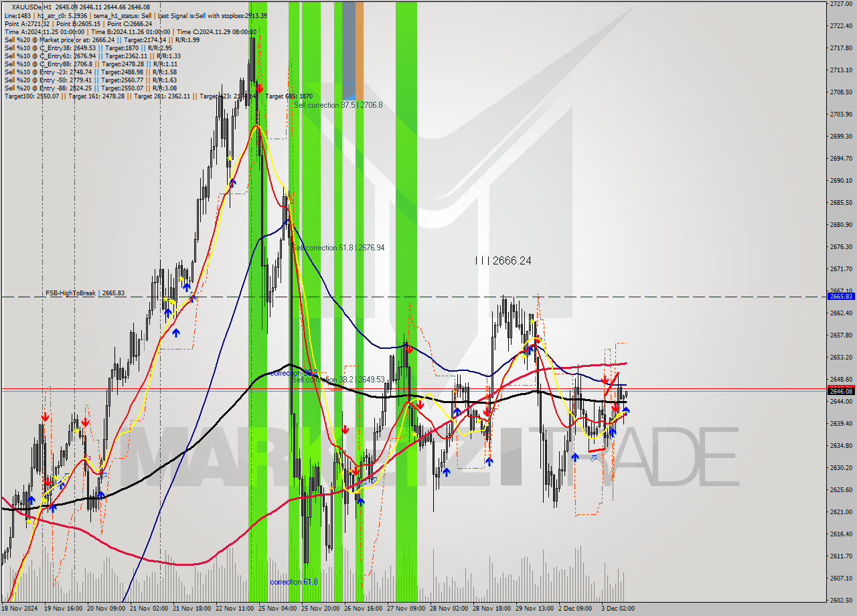Click 2639.40 on the price axis
This screenshot has width=857, height=616.
840,423
